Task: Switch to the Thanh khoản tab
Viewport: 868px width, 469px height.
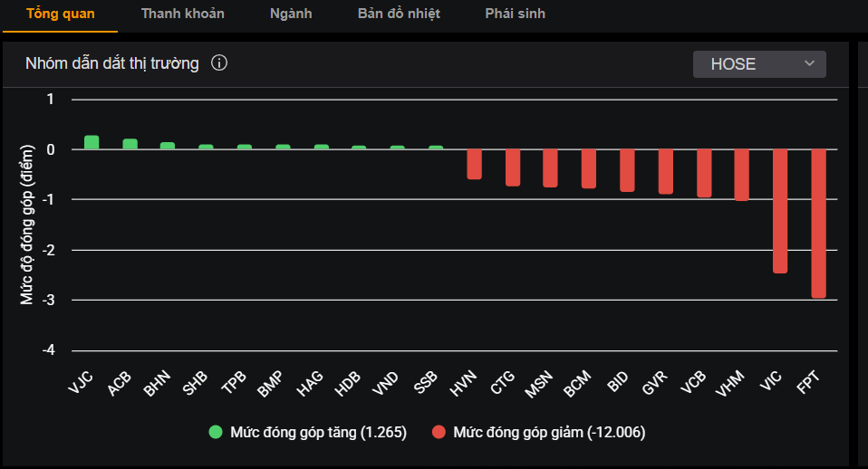Action: pyautogui.click(x=182, y=14)
